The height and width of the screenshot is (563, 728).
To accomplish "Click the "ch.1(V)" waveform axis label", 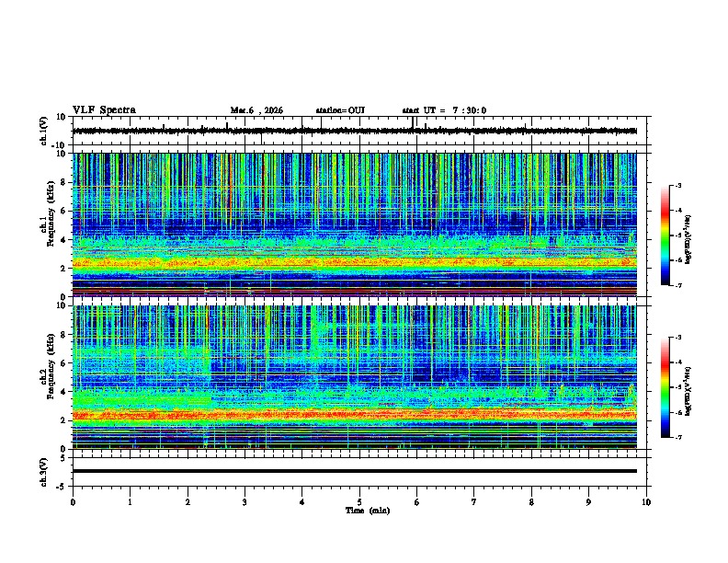I will tap(44, 131).
